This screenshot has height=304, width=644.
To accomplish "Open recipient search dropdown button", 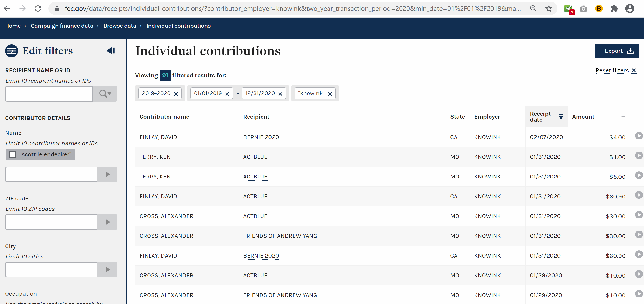I will click(x=105, y=94).
